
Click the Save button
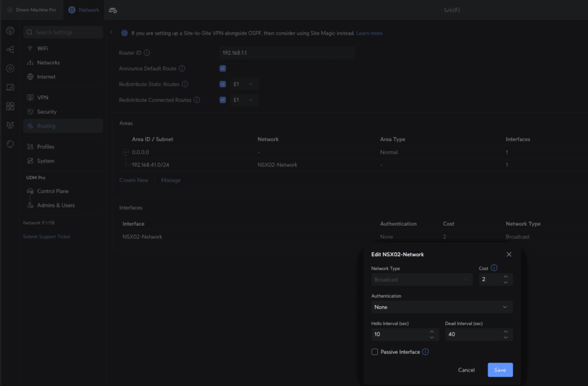(500, 370)
